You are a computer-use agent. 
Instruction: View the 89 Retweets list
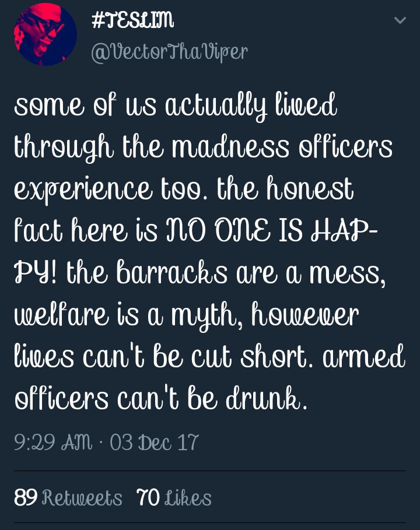click(68, 497)
